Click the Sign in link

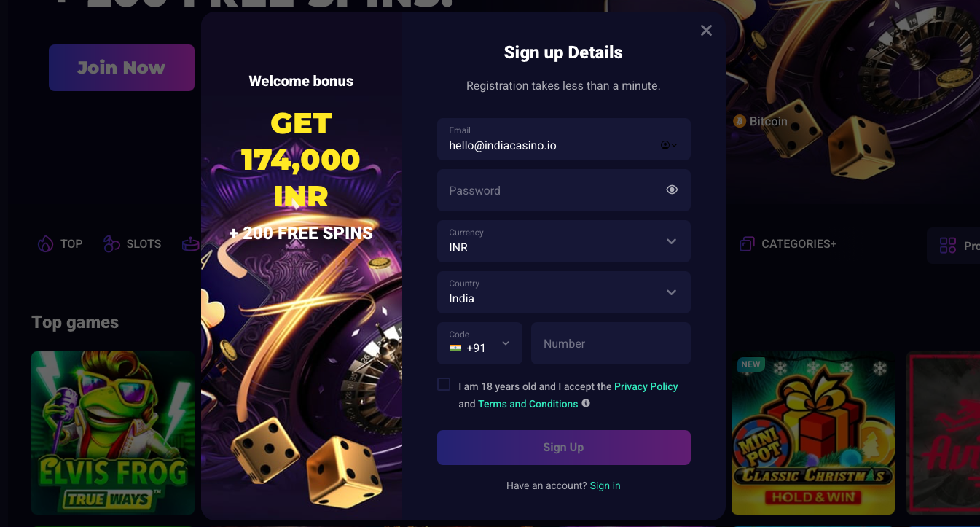pyautogui.click(x=605, y=485)
